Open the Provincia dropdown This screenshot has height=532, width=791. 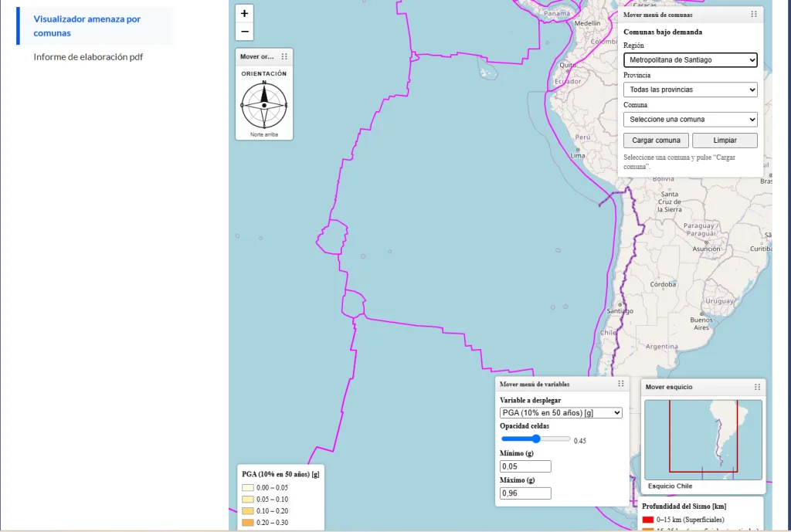click(690, 90)
